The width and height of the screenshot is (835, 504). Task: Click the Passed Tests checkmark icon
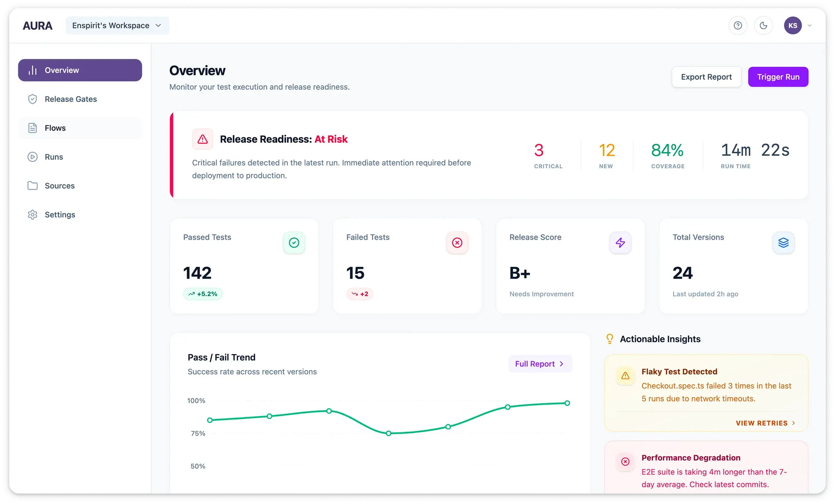[294, 242]
